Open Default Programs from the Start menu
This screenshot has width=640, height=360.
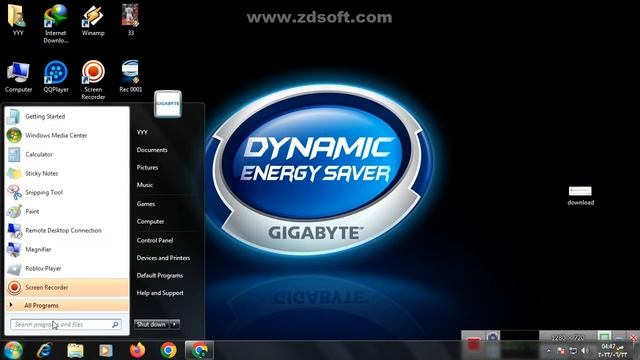pyautogui.click(x=160, y=276)
